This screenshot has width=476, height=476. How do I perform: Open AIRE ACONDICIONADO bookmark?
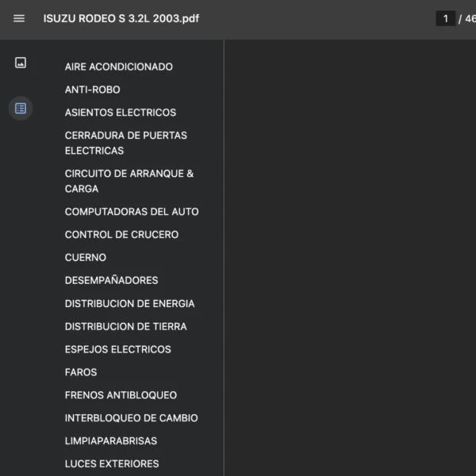pos(118,67)
